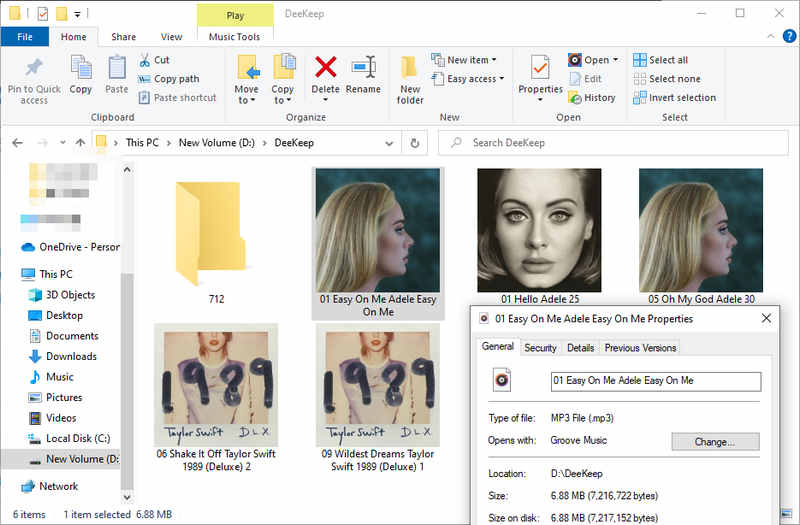This screenshot has width=800, height=525.
Task: Expand the address bar history dropdown
Action: click(389, 143)
